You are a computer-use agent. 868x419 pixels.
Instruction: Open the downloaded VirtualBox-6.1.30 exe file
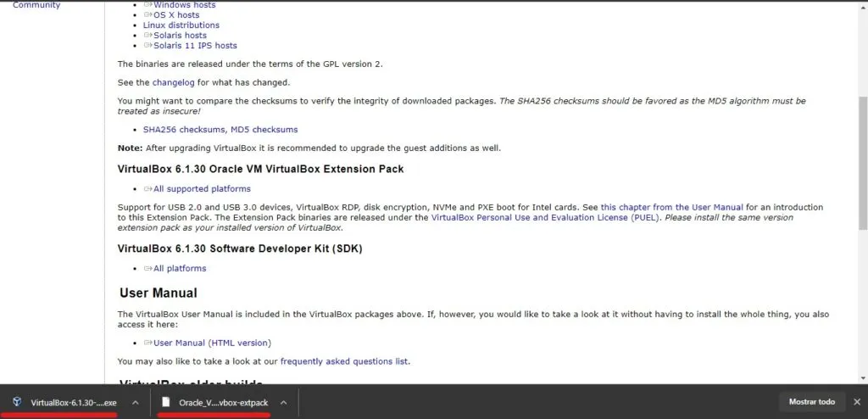coord(74,402)
